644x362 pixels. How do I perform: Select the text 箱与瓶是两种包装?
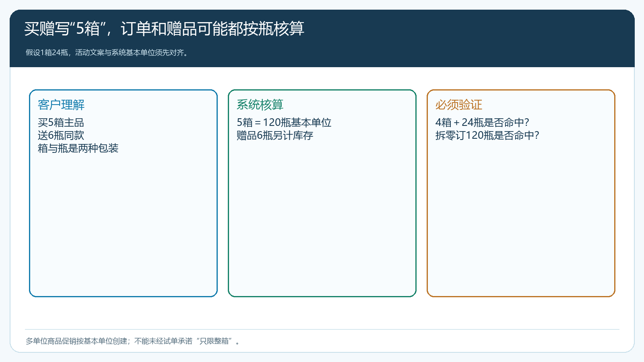click(x=78, y=148)
